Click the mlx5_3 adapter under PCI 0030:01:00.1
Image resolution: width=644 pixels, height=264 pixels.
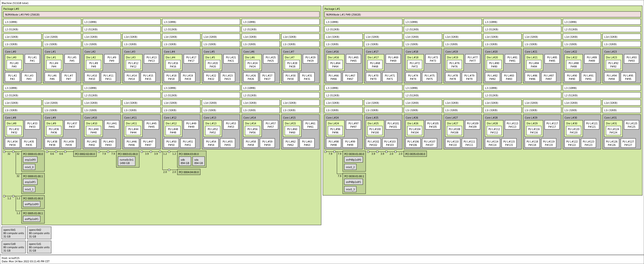(351, 189)
